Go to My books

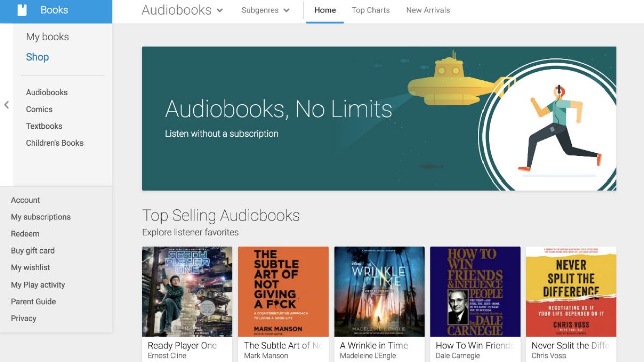47,37
